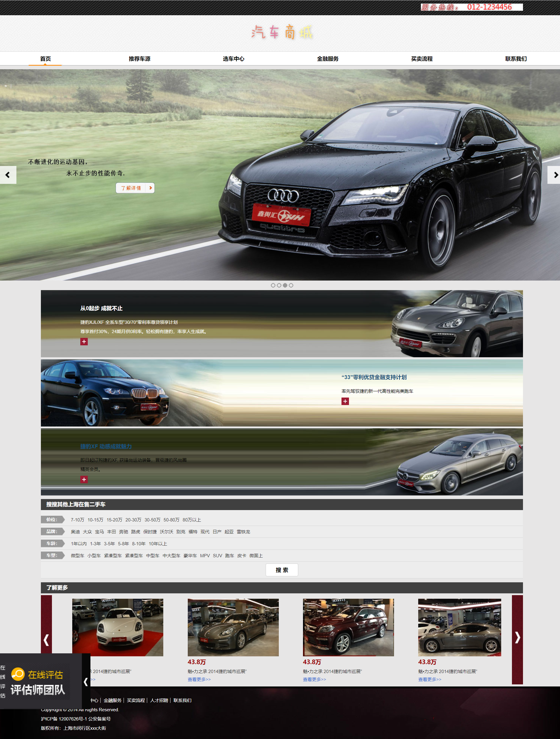Go to previous hero banner slide
The image size is (560, 739).
(8, 175)
